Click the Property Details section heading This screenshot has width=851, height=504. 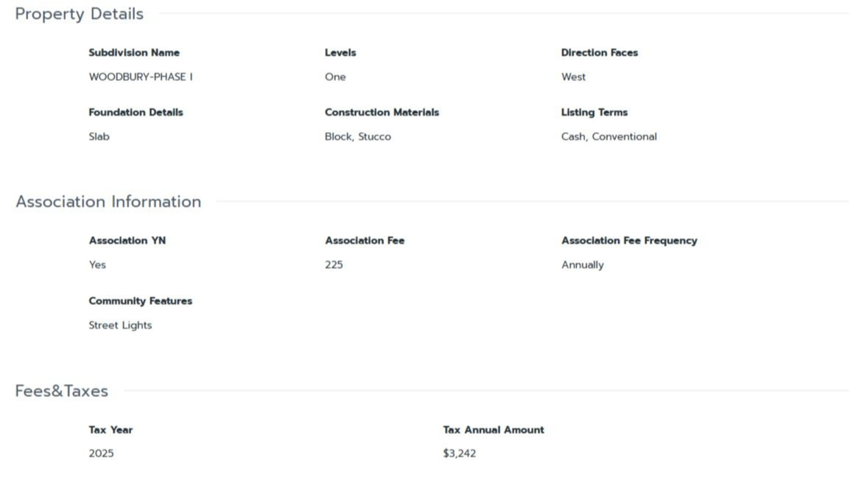click(x=80, y=14)
